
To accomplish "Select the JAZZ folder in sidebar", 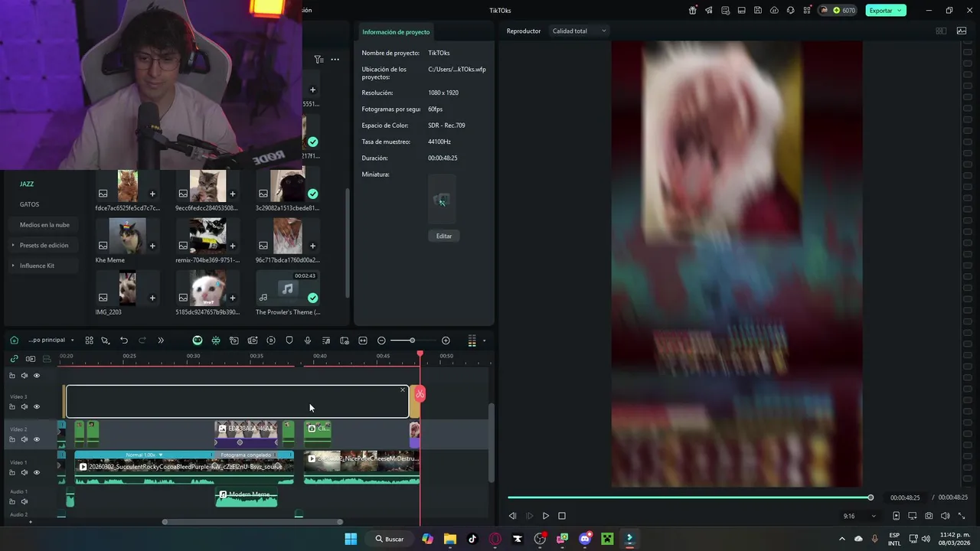I will pyautogui.click(x=27, y=184).
